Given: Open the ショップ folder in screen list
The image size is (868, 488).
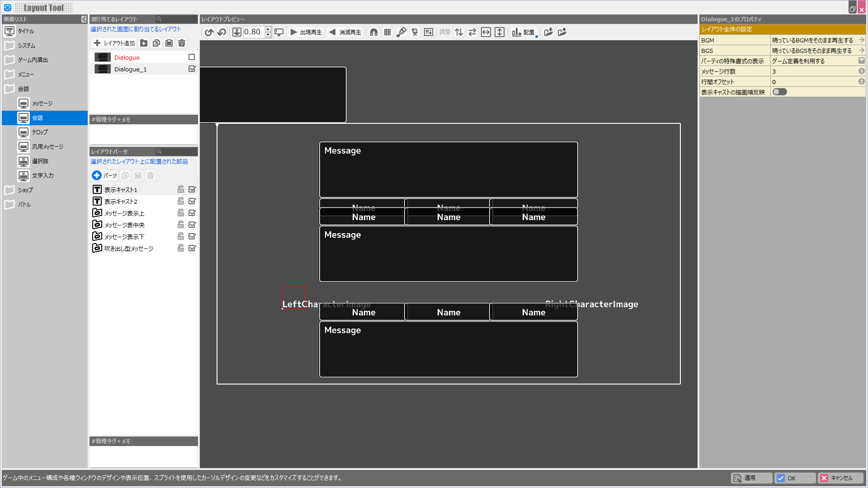Looking at the screenshot, I should click(25, 190).
